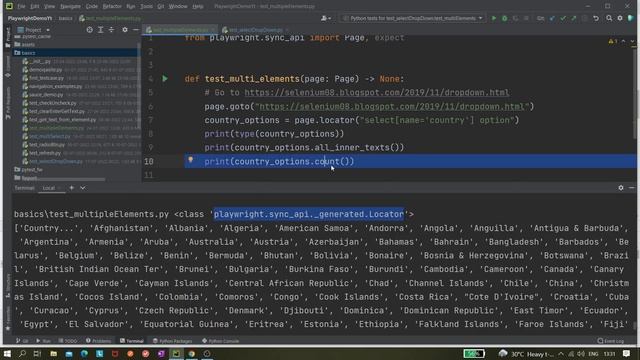
Task: Open Terminal panel settings gear
Action: [621, 188]
